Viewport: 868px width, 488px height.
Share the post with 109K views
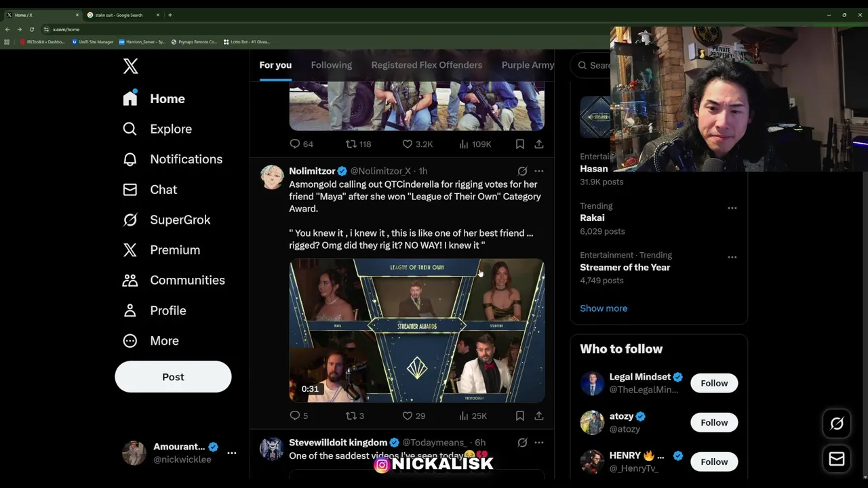point(538,144)
